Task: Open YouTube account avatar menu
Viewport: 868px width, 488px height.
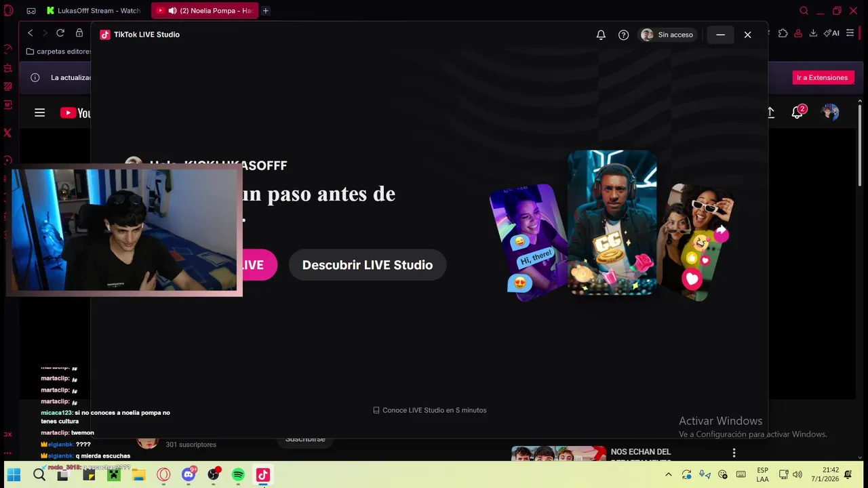Action: pyautogui.click(x=830, y=113)
